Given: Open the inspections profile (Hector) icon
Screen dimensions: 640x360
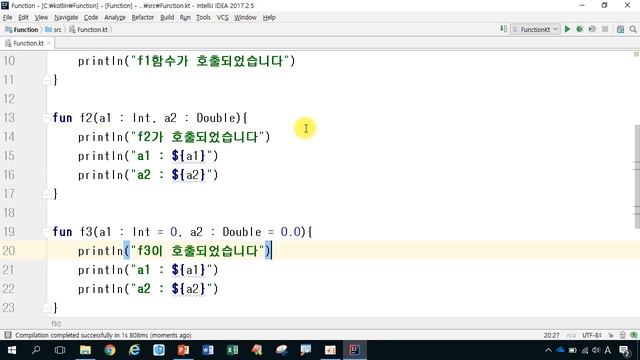Looking at the screenshot, I should click(623, 335).
